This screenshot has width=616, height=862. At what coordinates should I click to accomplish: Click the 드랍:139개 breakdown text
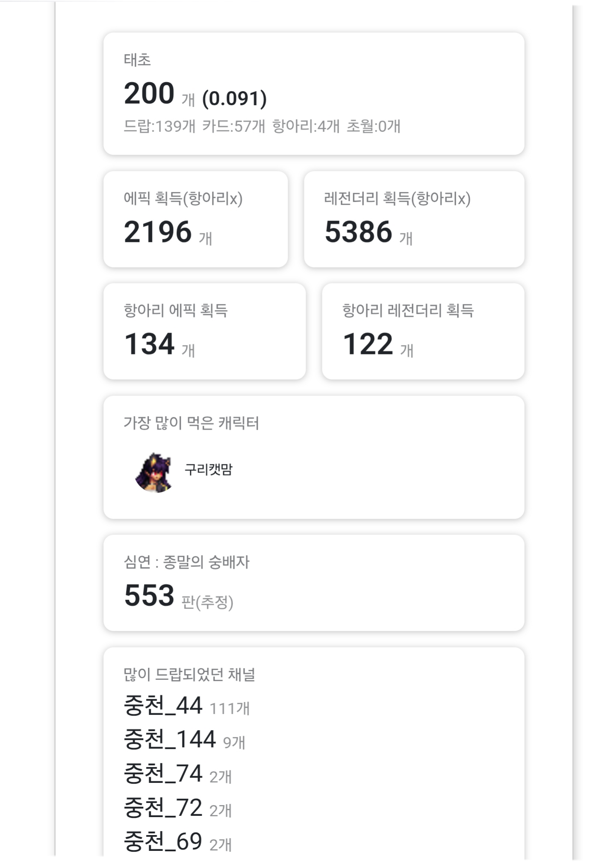(159, 126)
